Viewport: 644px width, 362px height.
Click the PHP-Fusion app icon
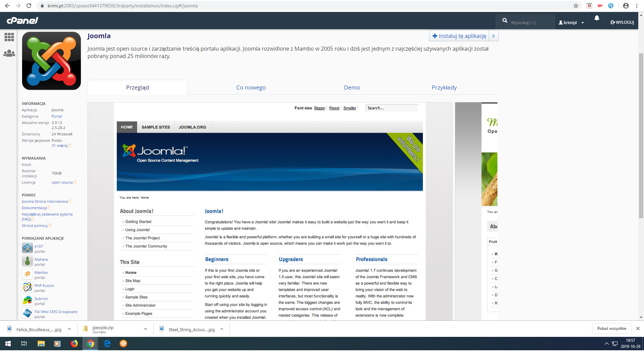[28, 288]
